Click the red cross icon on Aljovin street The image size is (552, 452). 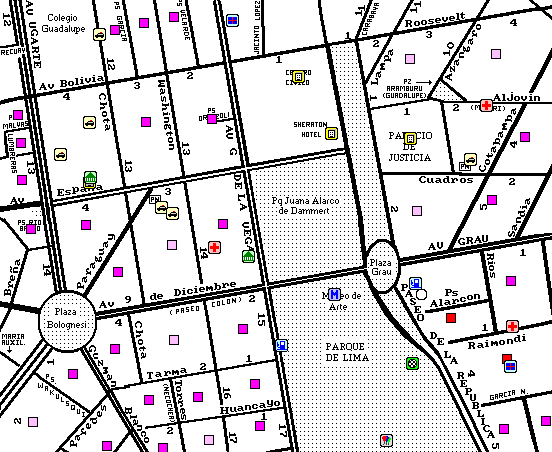tap(486, 105)
